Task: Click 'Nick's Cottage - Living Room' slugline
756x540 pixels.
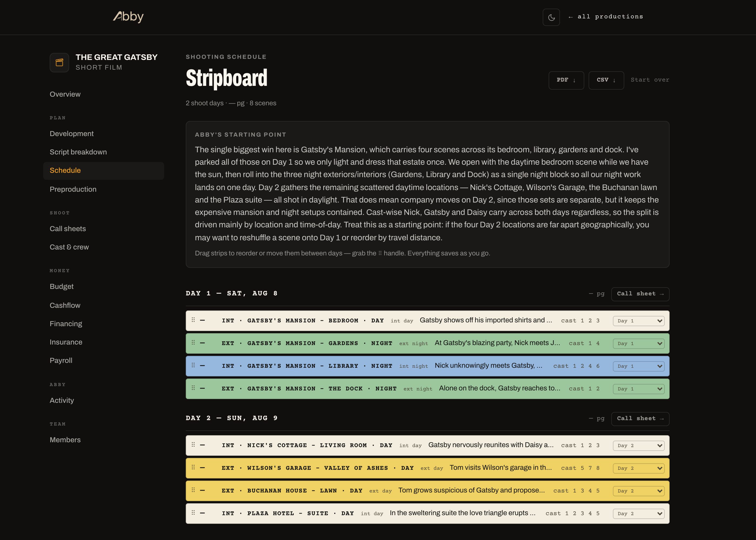Action: click(307, 445)
